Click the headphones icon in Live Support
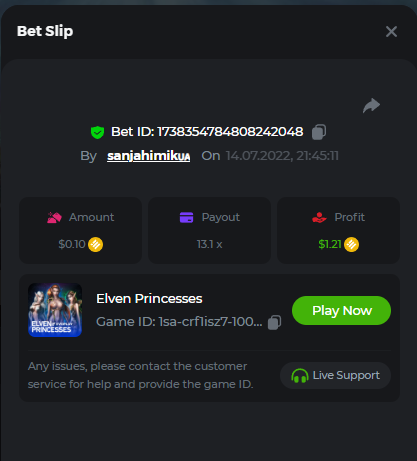 tap(300, 376)
